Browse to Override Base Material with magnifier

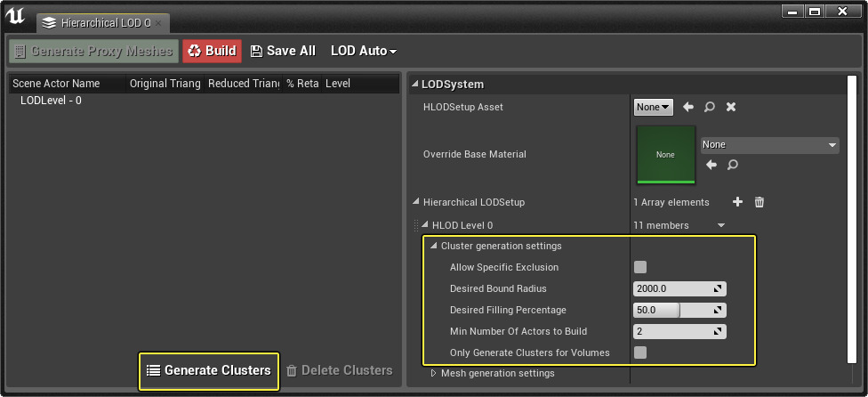click(733, 165)
